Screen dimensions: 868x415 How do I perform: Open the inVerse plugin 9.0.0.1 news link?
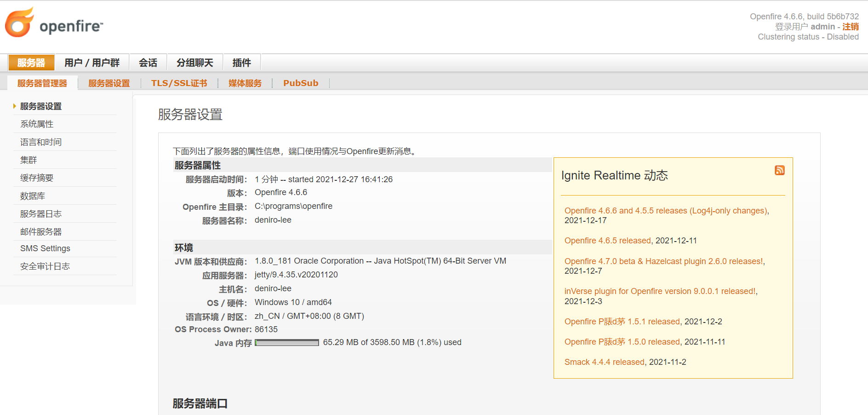(660, 291)
